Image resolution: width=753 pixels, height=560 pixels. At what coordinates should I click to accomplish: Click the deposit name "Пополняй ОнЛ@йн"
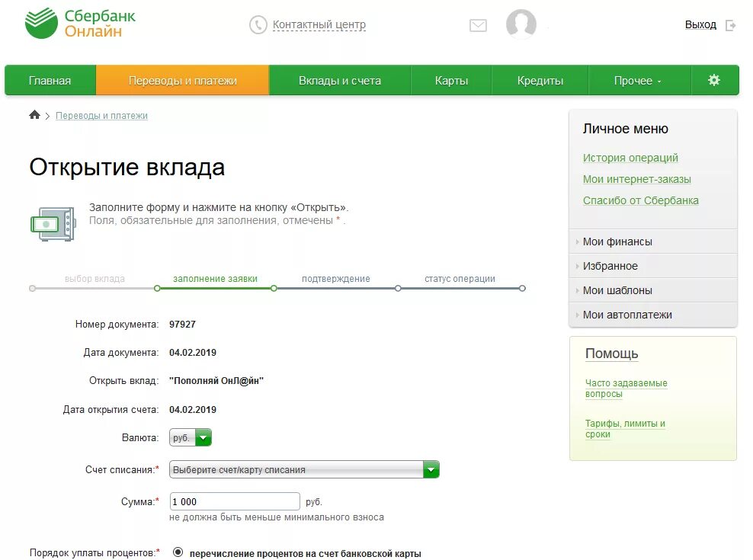(216, 381)
